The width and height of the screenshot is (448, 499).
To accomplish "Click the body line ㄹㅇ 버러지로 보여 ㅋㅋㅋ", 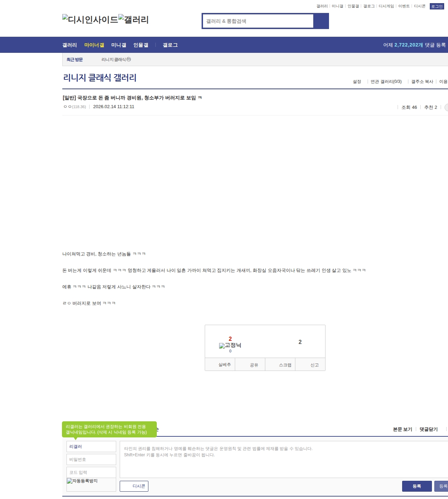I will pos(89,303).
